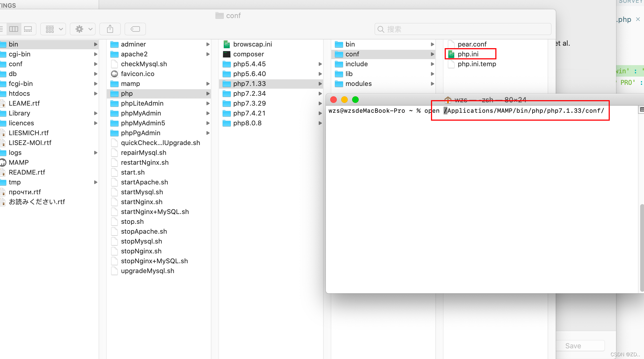Open the group-by arrangement dropdown
Screen dimensions: 644x359
53,29
